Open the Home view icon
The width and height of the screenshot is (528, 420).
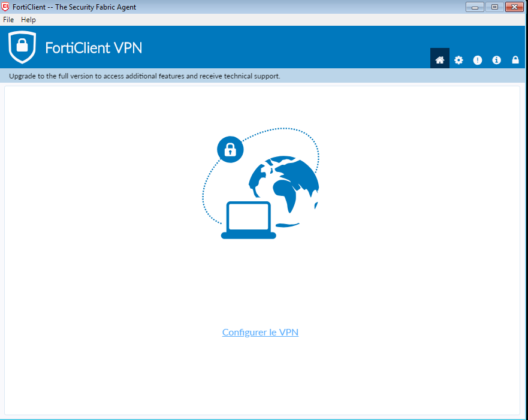point(439,59)
